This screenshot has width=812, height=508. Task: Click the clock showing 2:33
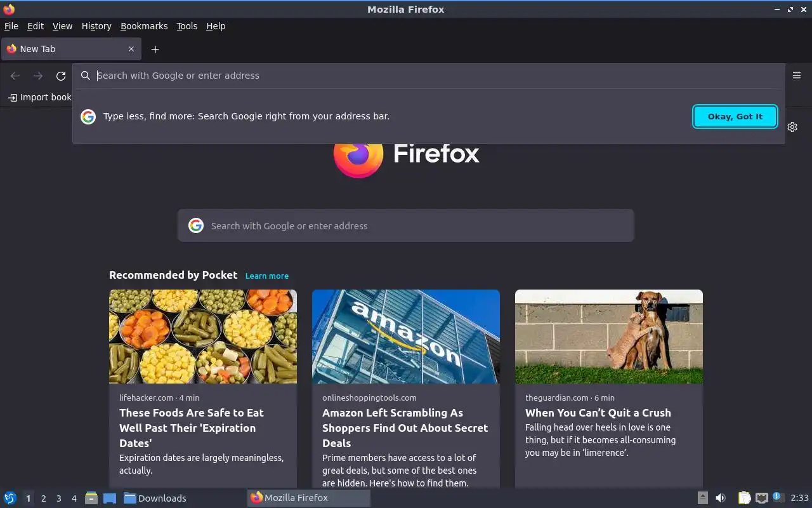point(799,498)
